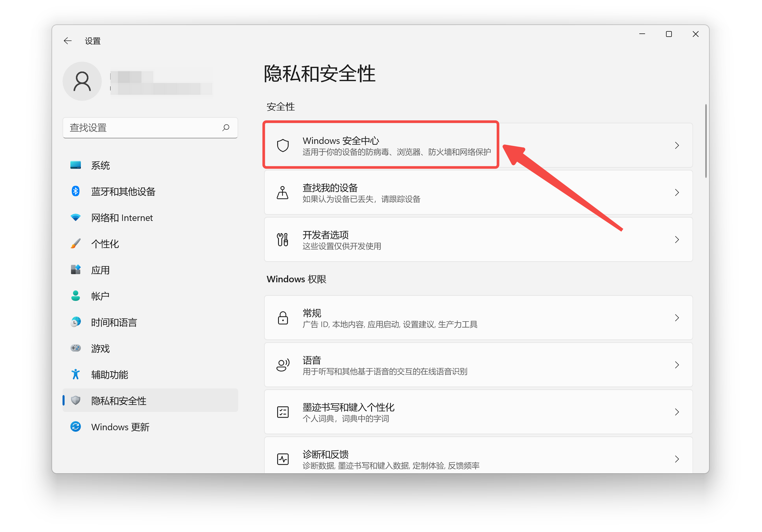Expand 查找我的设备 via its chevron
This screenshot has height=532, width=762.
coord(677,192)
